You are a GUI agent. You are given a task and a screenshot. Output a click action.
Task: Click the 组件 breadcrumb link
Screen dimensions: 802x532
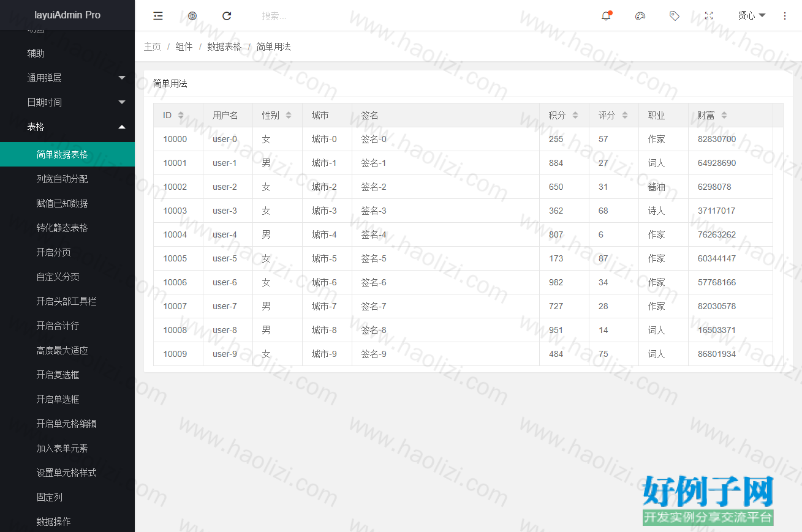click(184, 47)
